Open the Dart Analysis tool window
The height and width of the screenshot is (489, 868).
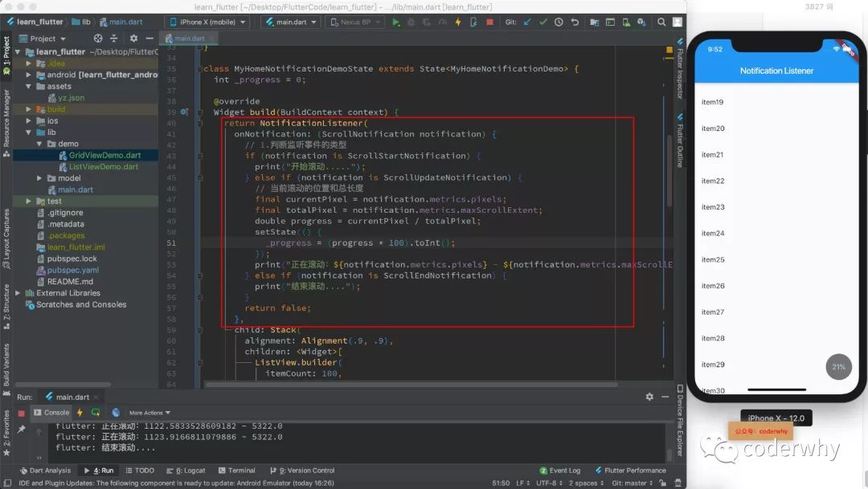45,471
